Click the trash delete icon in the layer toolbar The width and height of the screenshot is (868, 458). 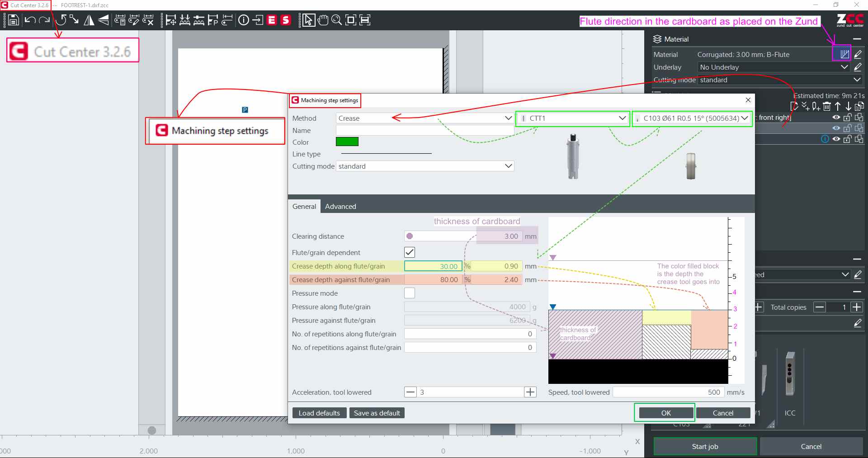coord(827,106)
